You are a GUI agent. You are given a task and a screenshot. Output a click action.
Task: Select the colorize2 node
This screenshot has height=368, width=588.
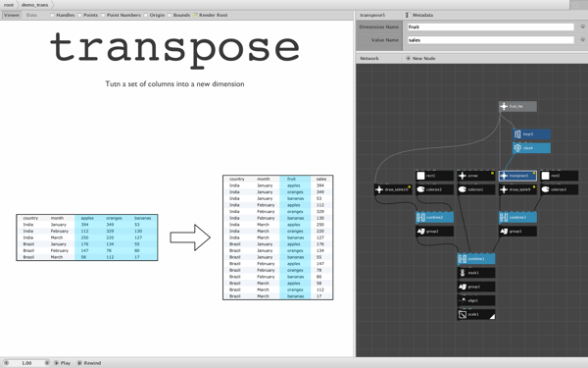[x=434, y=189]
